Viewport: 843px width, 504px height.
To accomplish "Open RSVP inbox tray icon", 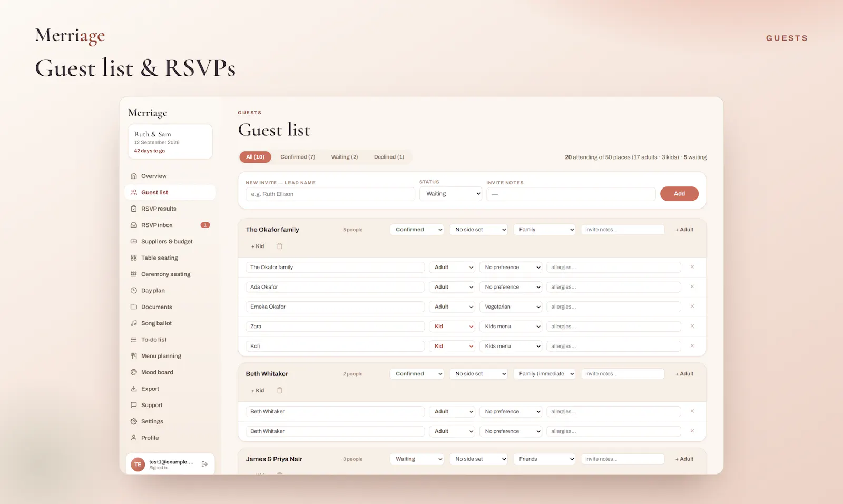I will (134, 225).
